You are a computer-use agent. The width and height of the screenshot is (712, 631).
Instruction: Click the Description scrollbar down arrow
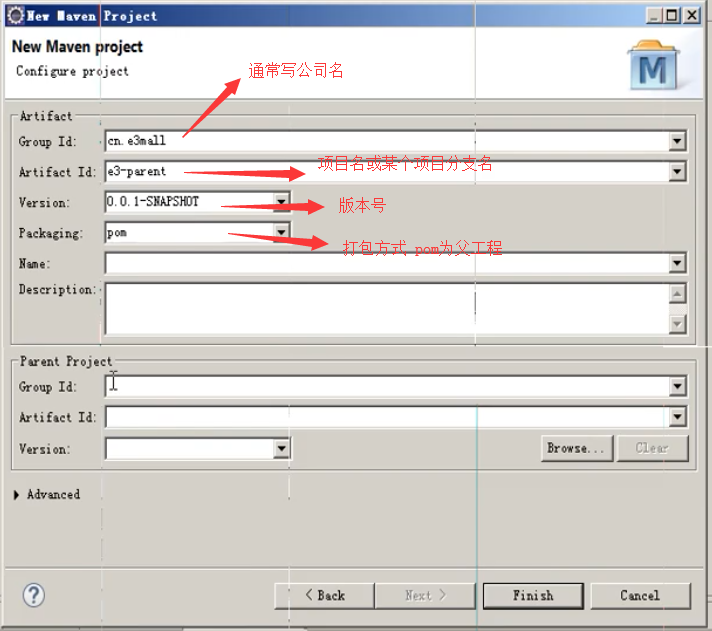click(x=677, y=324)
